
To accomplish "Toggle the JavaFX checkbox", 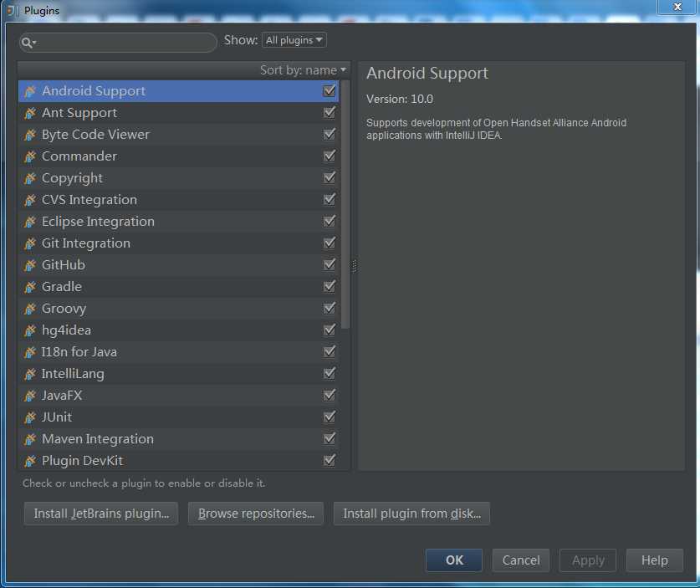I will click(330, 395).
